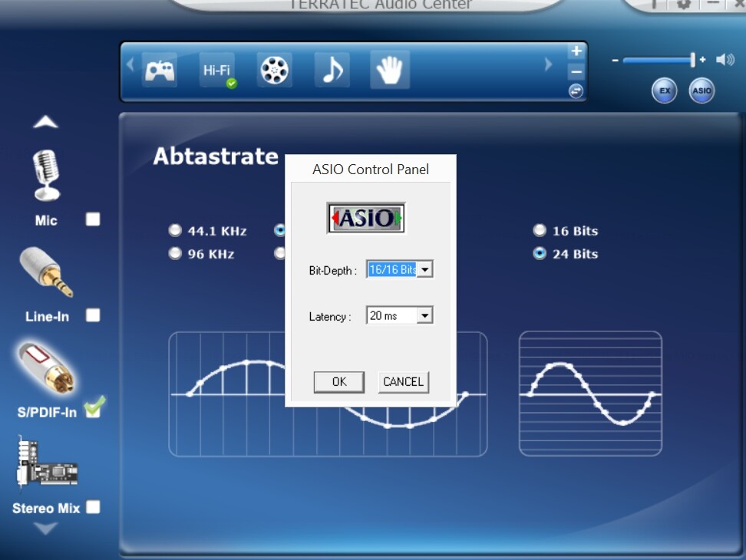Open the Bit-Depth dropdown
746x560 pixels.
pyautogui.click(x=425, y=270)
